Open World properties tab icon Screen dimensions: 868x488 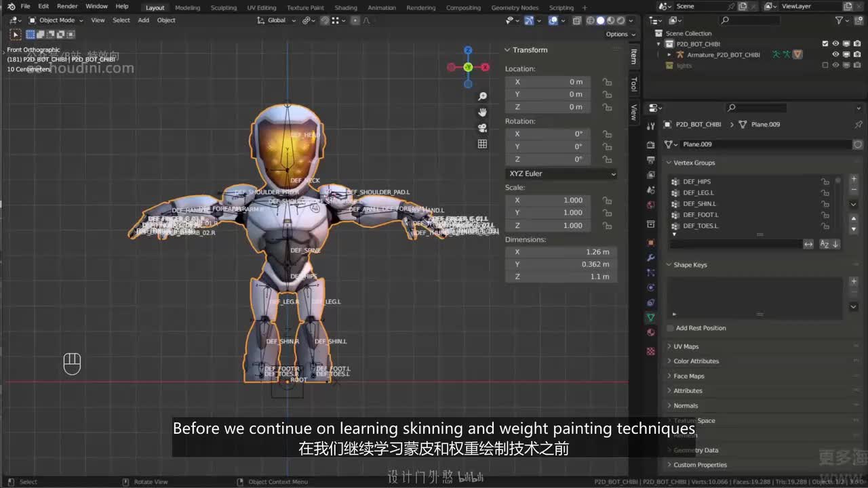pyautogui.click(x=651, y=205)
